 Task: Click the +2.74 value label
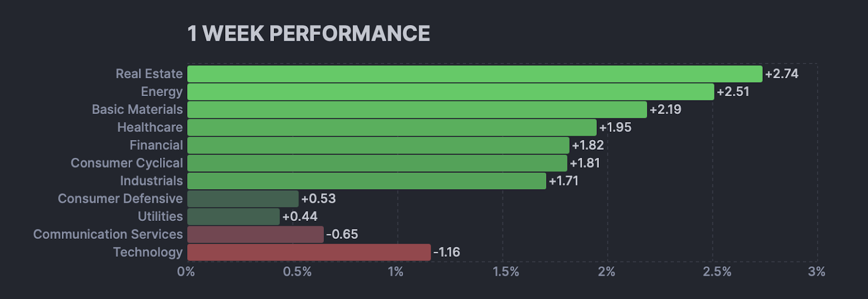[782, 74]
